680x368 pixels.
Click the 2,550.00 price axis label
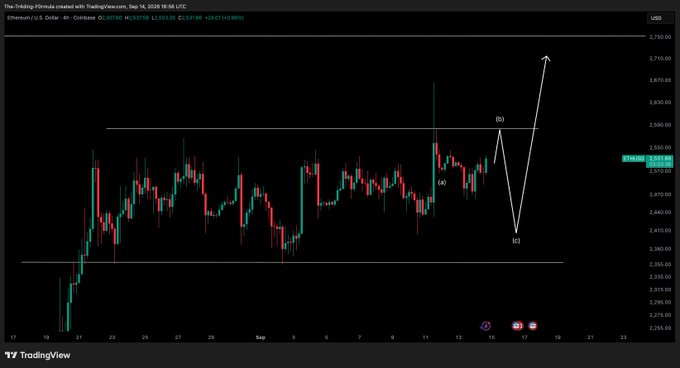[x=660, y=148]
